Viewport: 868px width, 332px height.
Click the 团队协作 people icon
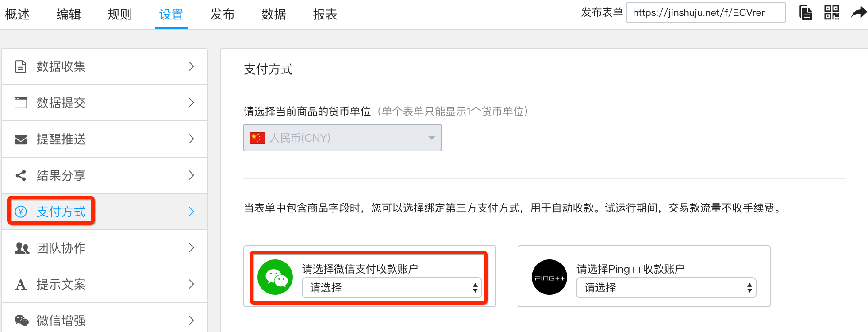22,248
